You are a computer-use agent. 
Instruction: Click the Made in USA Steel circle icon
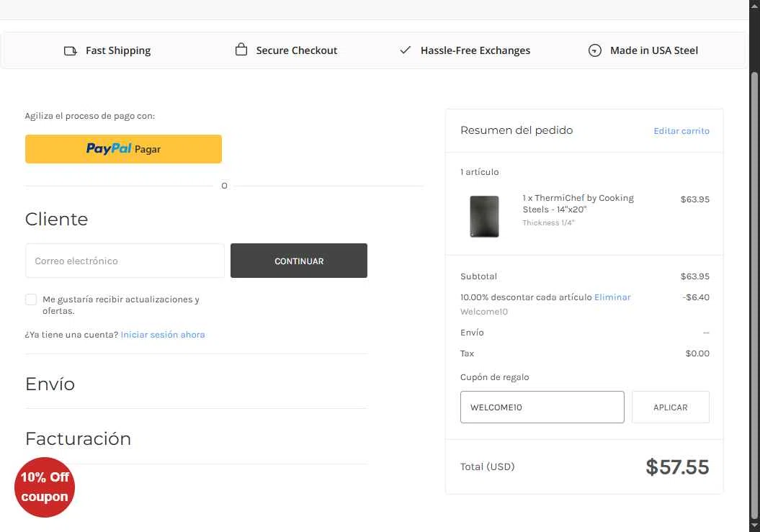point(595,50)
